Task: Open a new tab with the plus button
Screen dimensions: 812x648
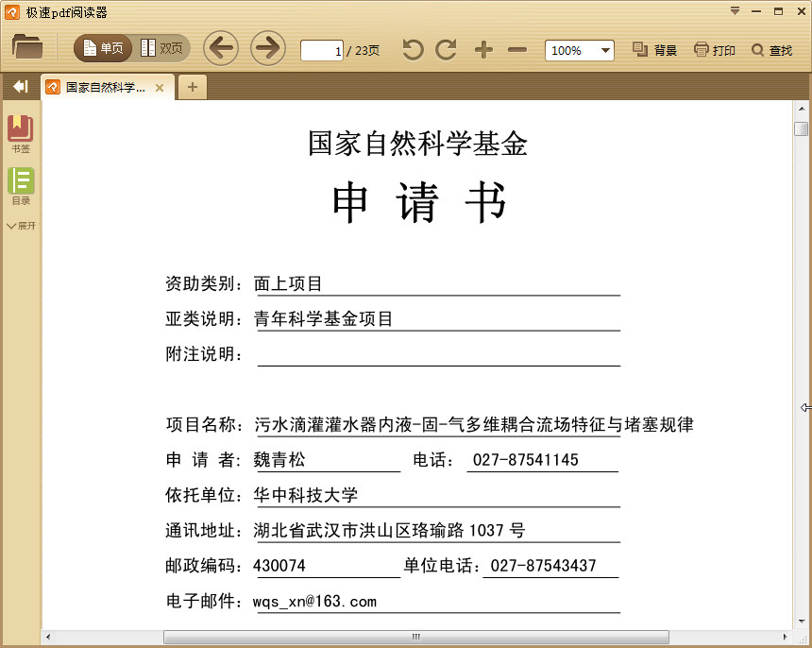Action: (x=193, y=87)
